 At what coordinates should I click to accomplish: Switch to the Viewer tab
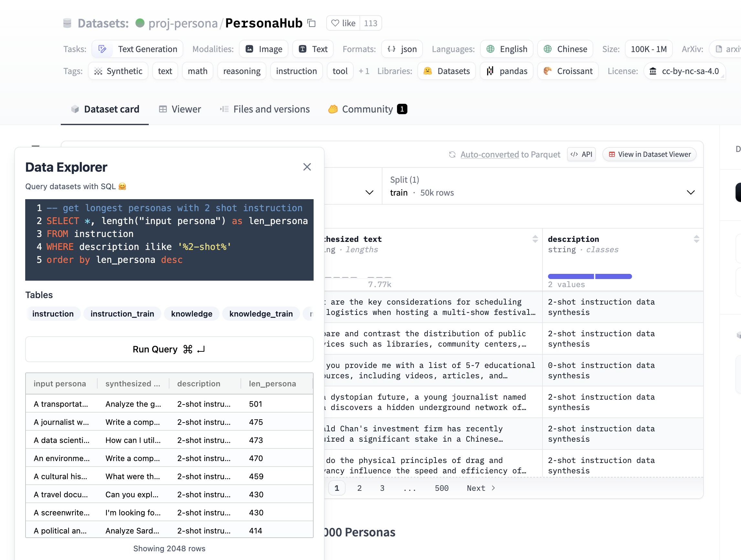pos(180,109)
